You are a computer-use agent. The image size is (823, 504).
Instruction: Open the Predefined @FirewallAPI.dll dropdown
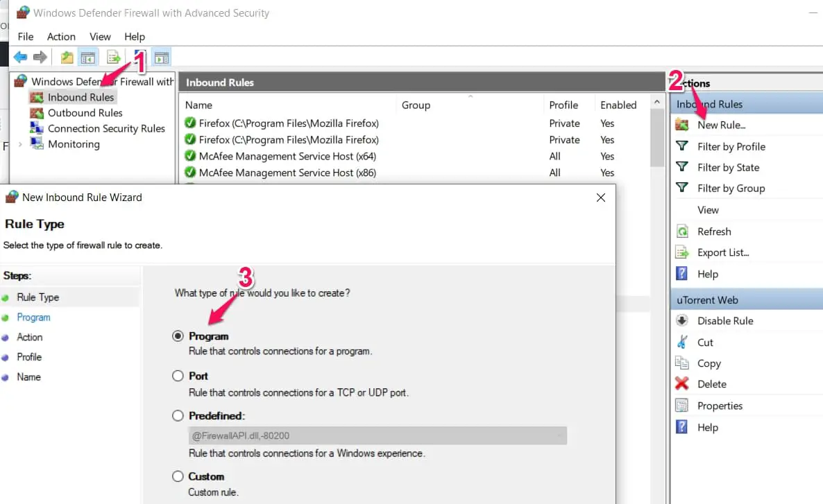(x=377, y=435)
